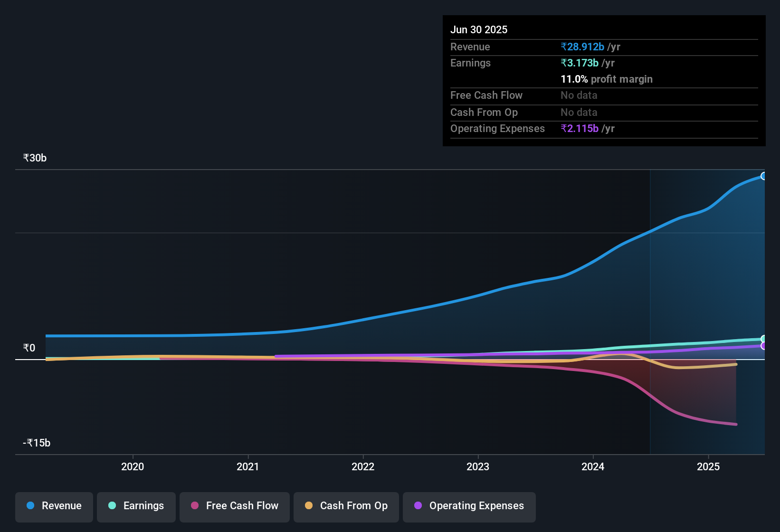This screenshot has width=780, height=532.
Task: Click the No data value for Free Cash Flow
Action: click(579, 95)
